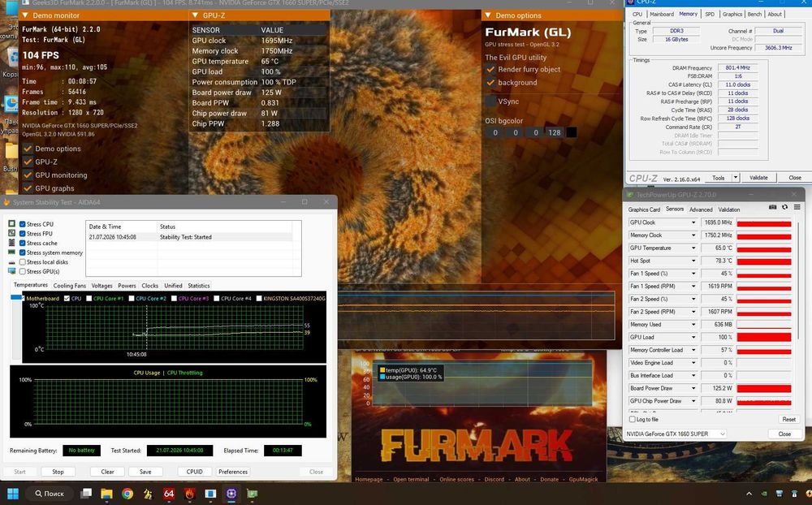Click the AIDA64 flame icon in the title bar
Screen dimensions: 812x505
[x=6, y=202]
